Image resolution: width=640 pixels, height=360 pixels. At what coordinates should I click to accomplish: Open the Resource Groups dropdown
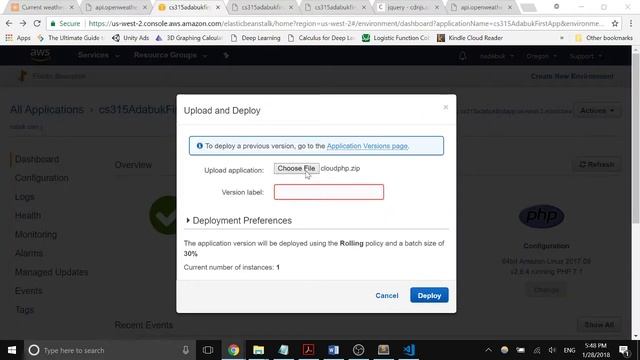[x=170, y=55]
